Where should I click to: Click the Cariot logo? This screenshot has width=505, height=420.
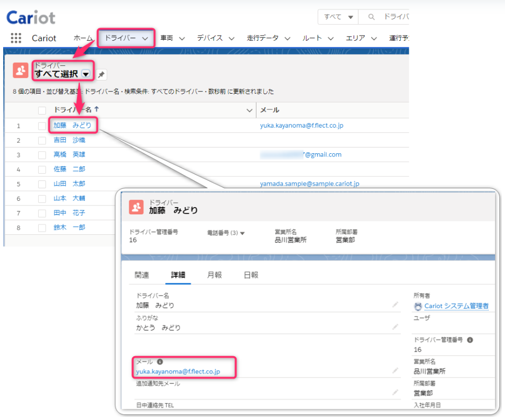pyautogui.click(x=31, y=18)
